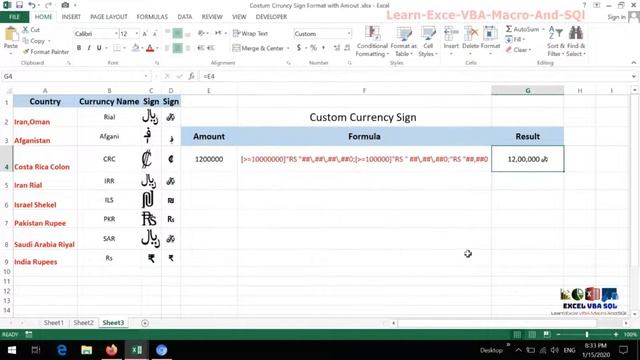This screenshot has height=360, width=640.
Task: Toggle Wrap Text for the cell
Action: coord(250,33)
